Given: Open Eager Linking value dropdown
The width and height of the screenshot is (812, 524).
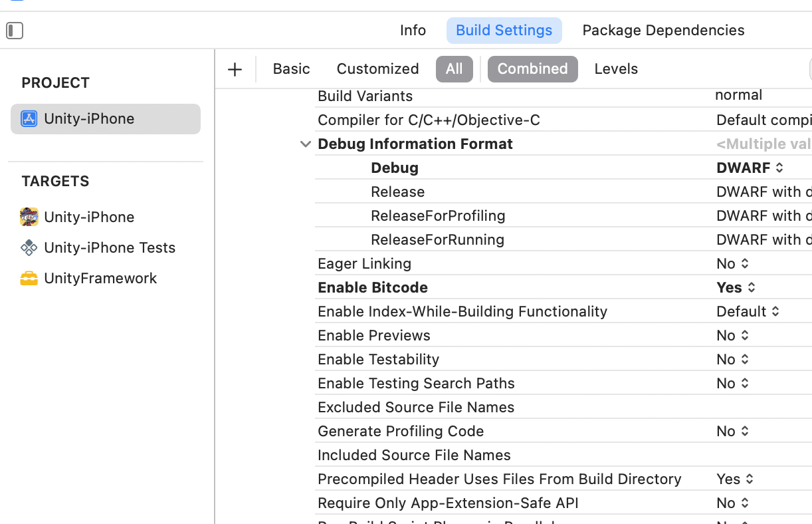Looking at the screenshot, I should (733, 263).
